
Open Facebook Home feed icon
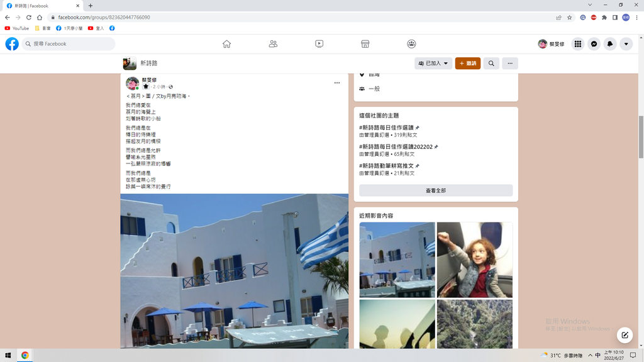(226, 44)
